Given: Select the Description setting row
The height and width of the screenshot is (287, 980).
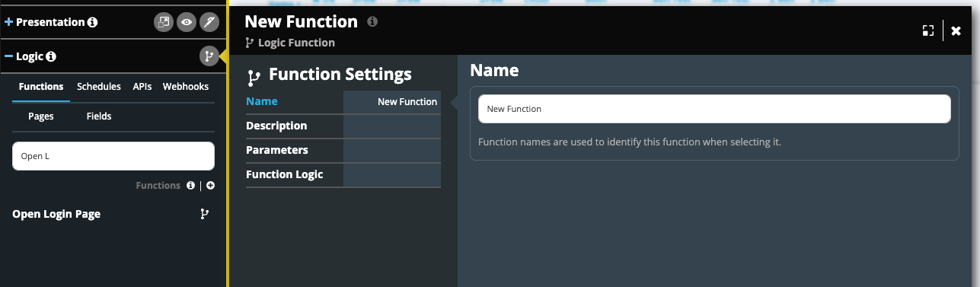Looking at the screenshot, I should (x=343, y=126).
